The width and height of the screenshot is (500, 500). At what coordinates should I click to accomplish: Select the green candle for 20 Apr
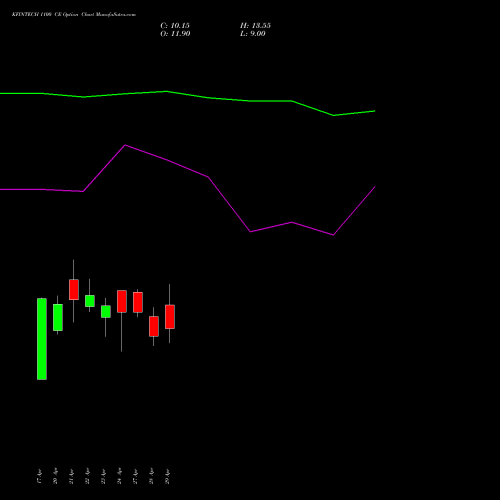(x=58, y=317)
